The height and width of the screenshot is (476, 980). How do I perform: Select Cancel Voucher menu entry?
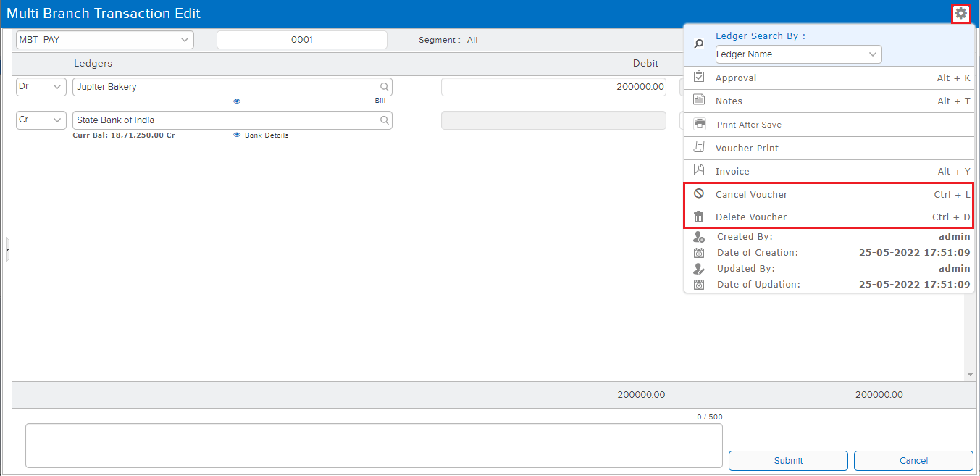tap(751, 194)
